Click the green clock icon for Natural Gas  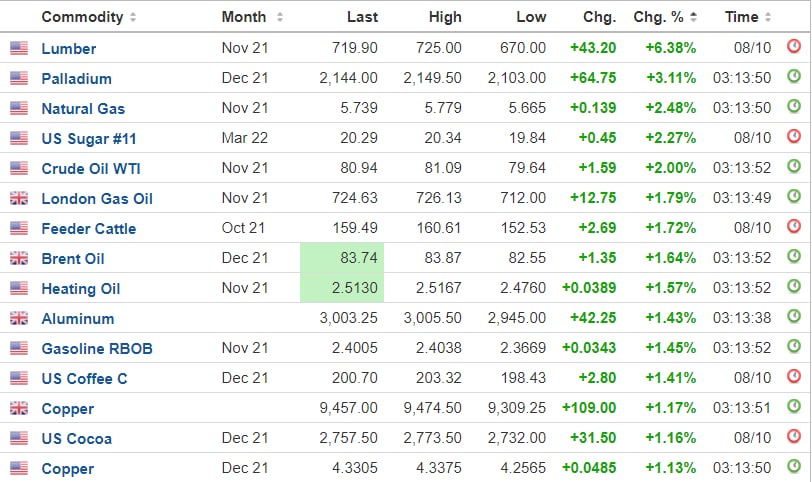pos(793,106)
